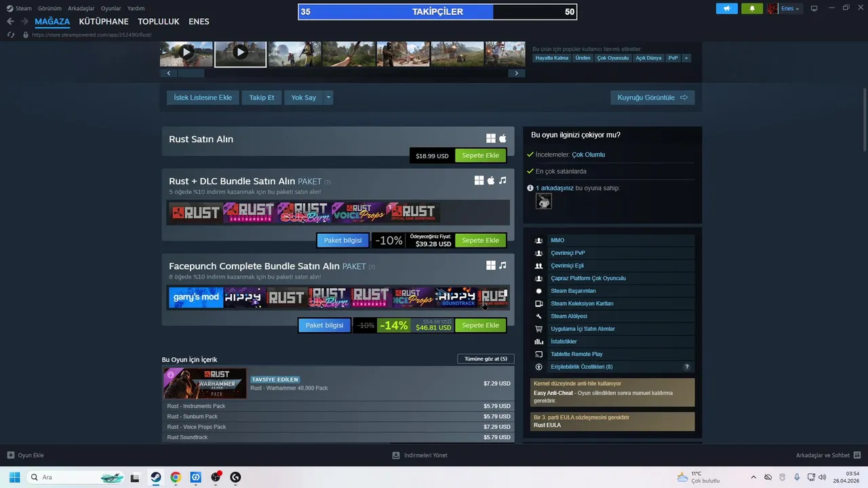This screenshot has width=868, height=488.
Task: Open Paket bilgisi for Rust DLC Bundle
Action: click(342, 240)
